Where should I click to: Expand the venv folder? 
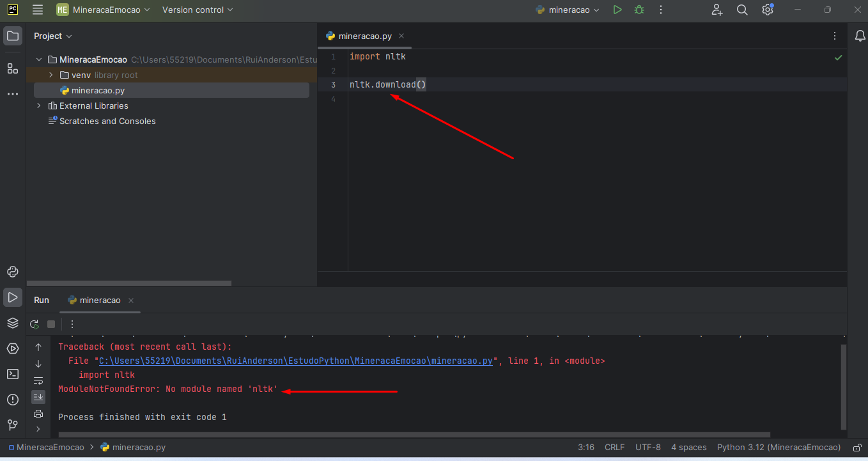click(50, 75)
